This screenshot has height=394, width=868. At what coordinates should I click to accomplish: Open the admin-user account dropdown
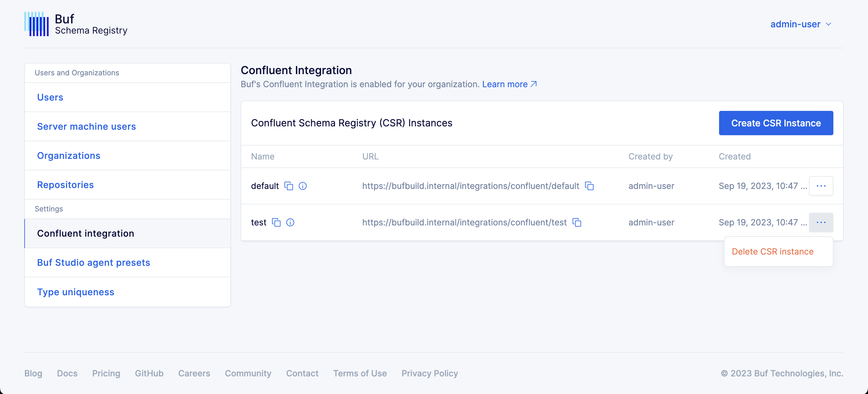[x=801, y=24]
